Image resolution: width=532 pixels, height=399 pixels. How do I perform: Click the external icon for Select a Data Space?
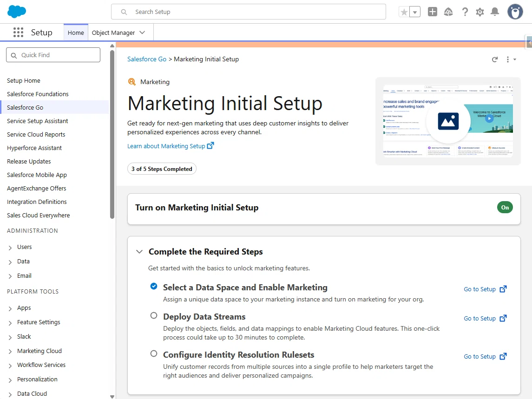[x=503, y=289]
